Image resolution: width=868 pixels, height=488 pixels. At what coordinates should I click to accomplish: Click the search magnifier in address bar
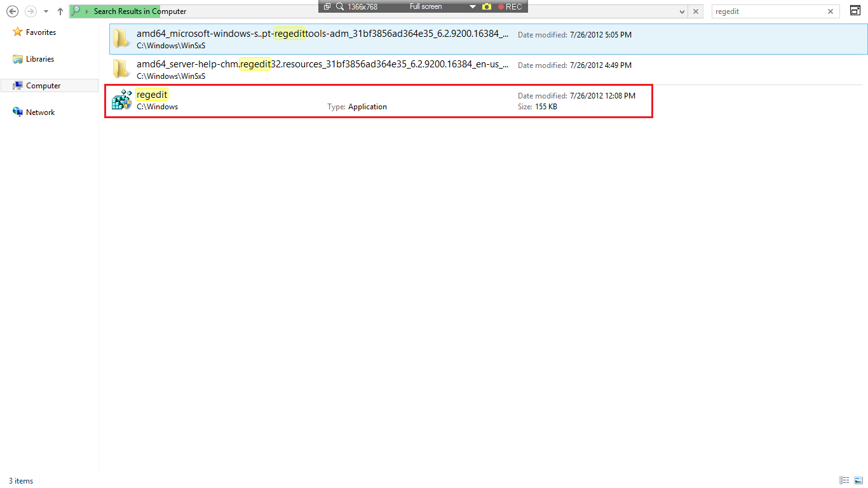(76, 11)
